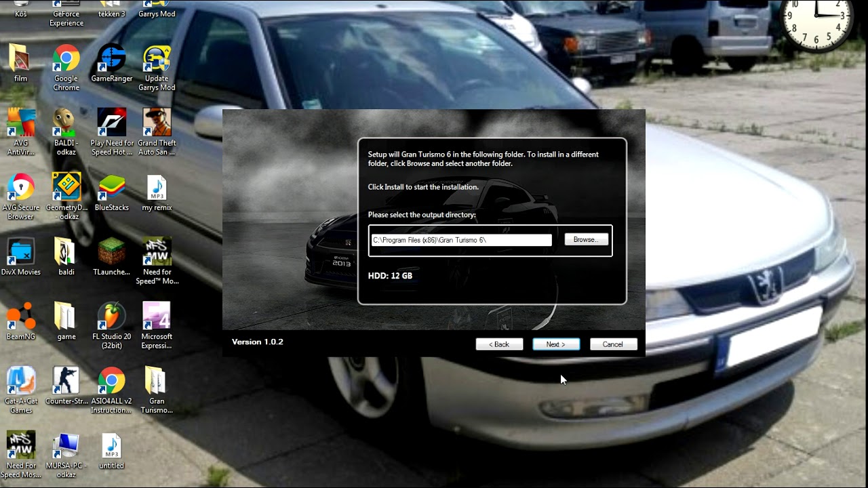Click "Click Install to start the installation." text

(423, 187)
